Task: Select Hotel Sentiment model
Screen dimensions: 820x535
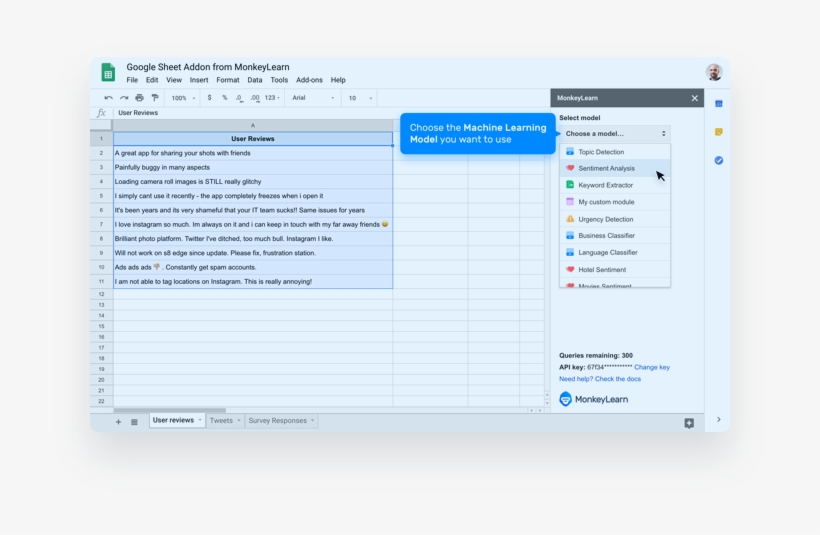Action: tap(614, 269)
